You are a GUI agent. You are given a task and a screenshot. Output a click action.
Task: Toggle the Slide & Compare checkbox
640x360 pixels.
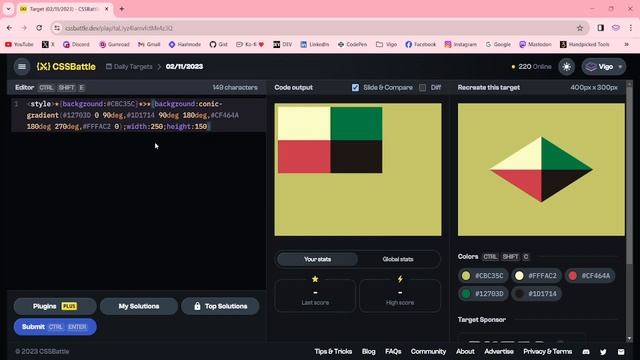[x=355, y=87]
